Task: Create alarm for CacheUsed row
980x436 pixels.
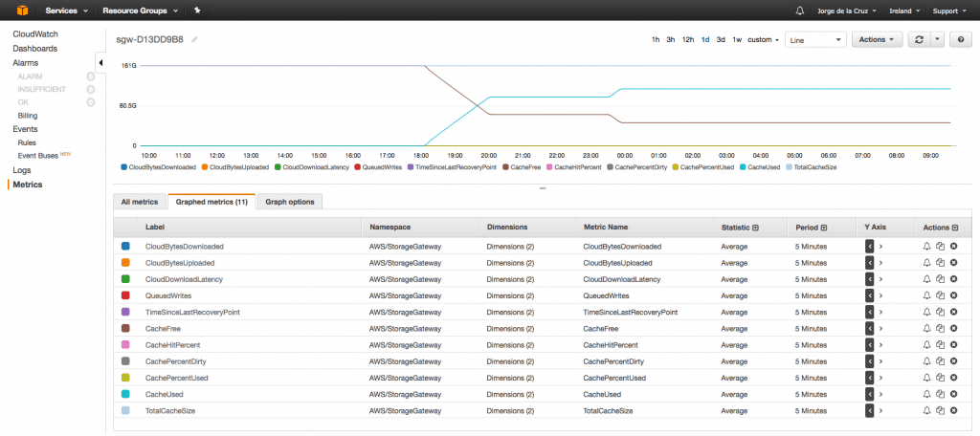Action: point(926,394)
